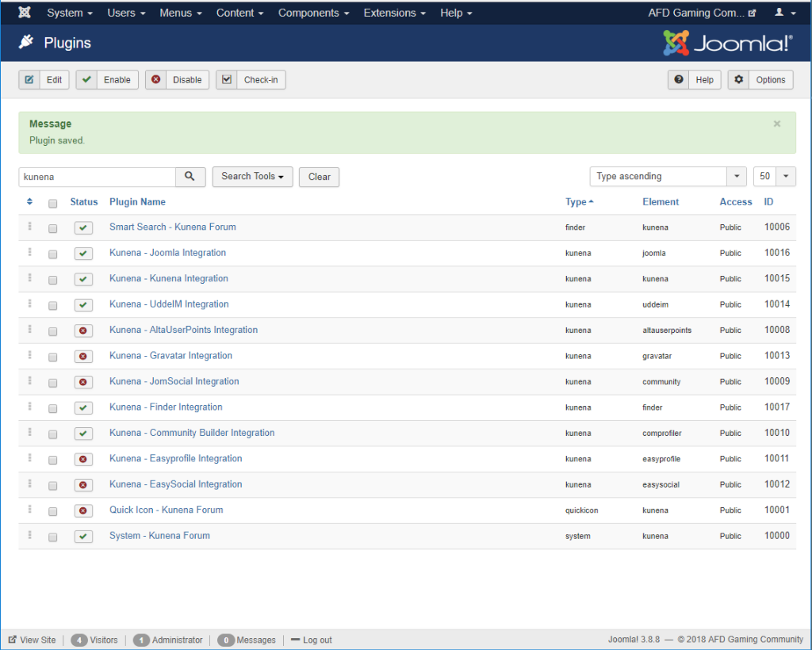Click the Edit toolbar button

(44, 80)
